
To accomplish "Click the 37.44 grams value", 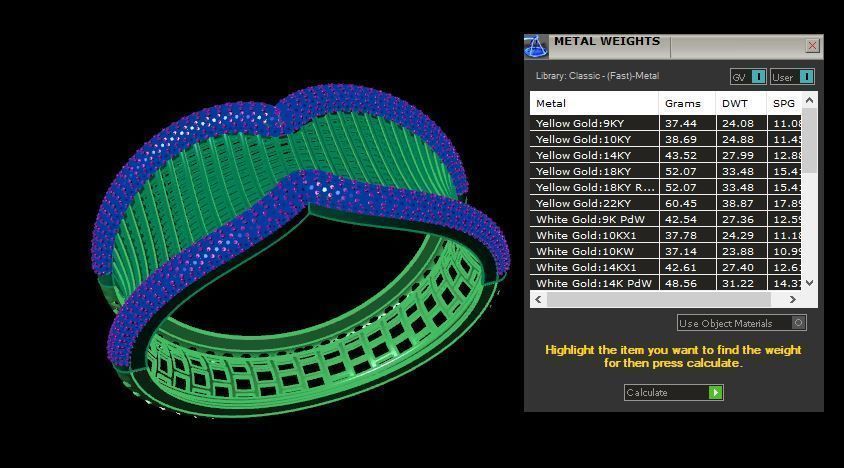I will coord(681,123).
